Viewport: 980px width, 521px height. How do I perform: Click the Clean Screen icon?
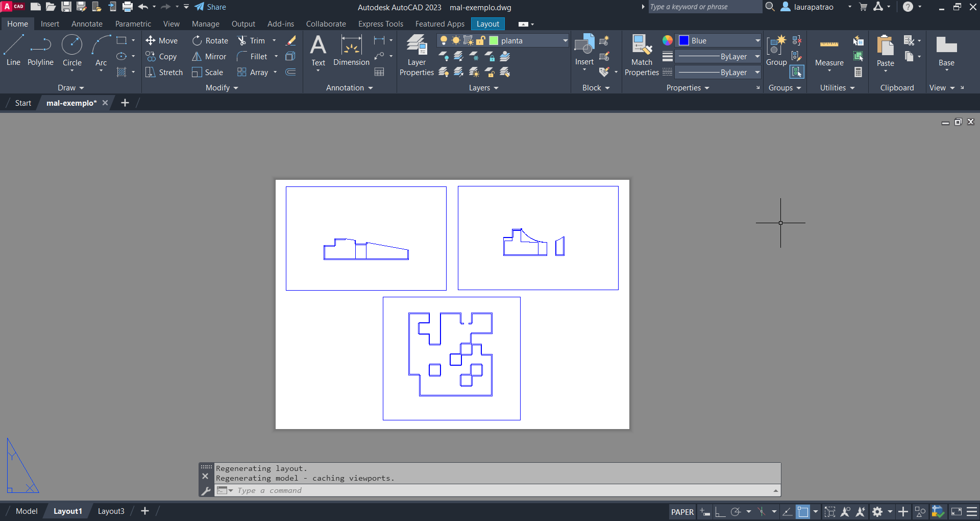957,512
